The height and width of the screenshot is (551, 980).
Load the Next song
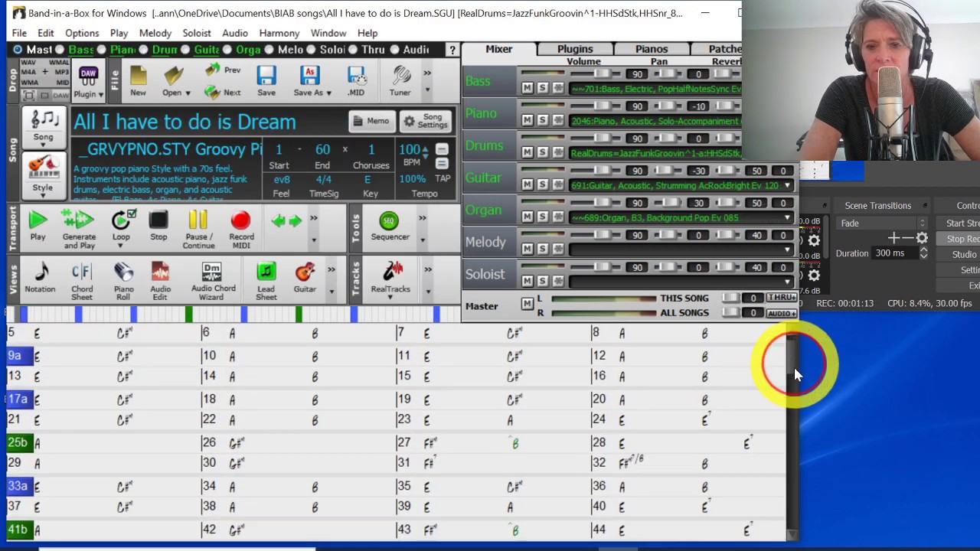click(x=223, y=92)
